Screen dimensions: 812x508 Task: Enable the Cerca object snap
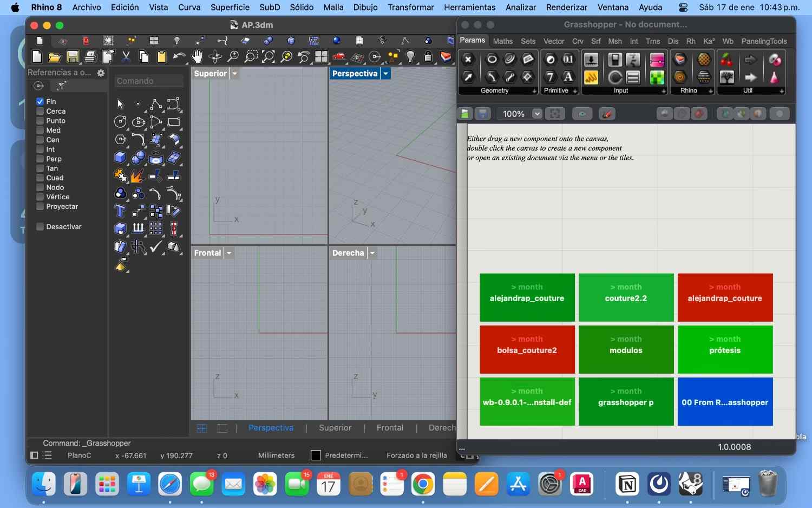(x=40, y=111)
